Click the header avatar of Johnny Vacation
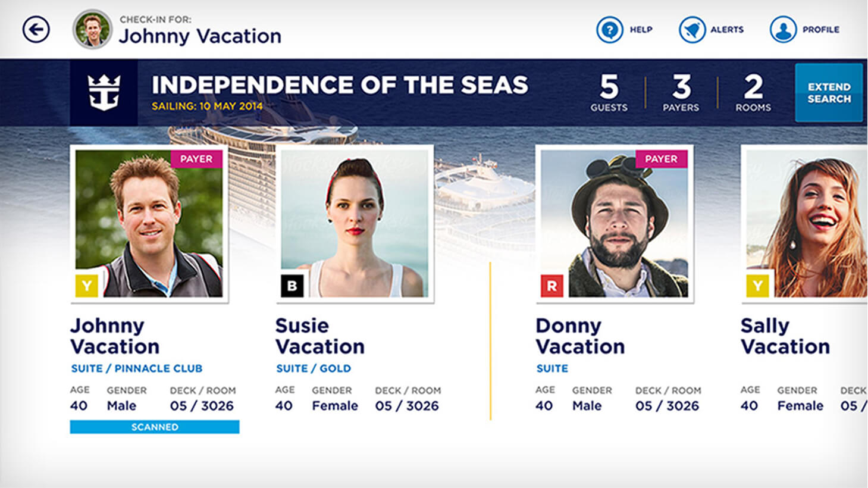Screen dimensions: 868x488 click(x=92, y=29)
